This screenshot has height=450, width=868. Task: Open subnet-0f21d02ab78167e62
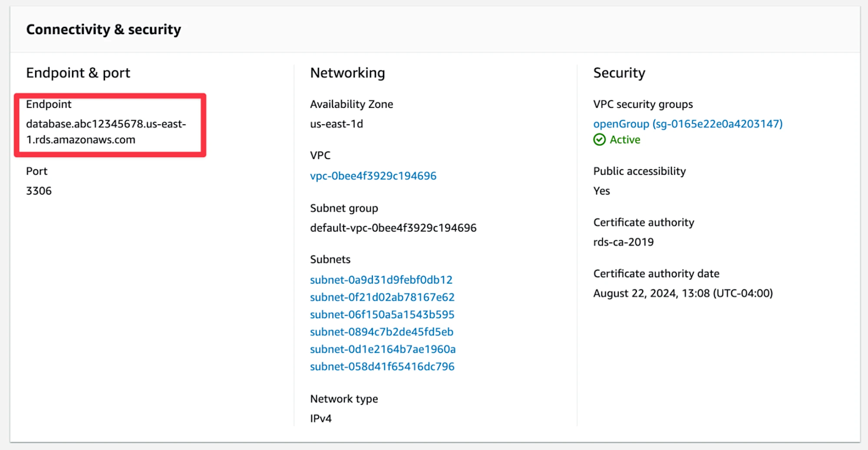coord(381,297)
